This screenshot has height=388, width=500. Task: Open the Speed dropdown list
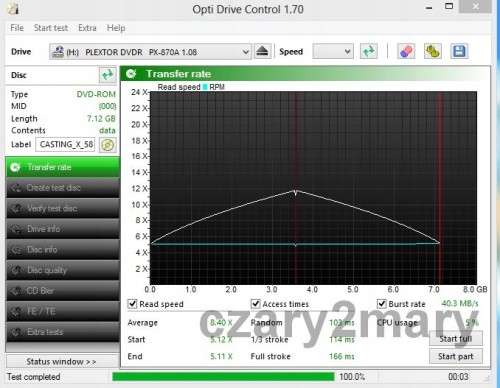tap(333, 52)
